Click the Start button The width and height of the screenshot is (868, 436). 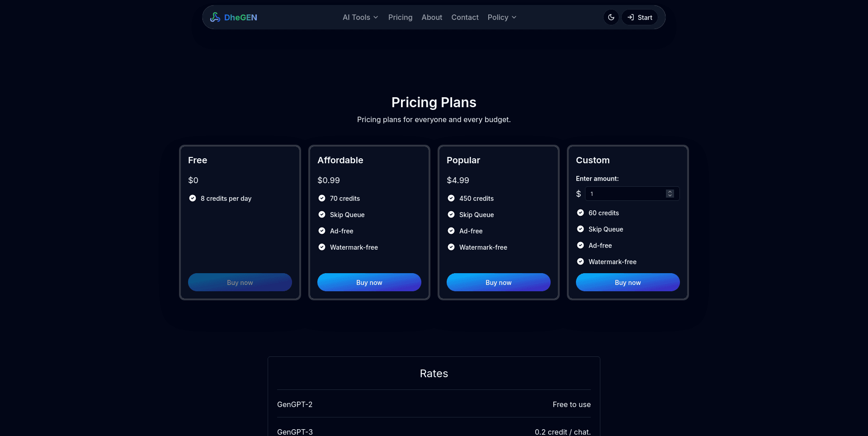639,17
